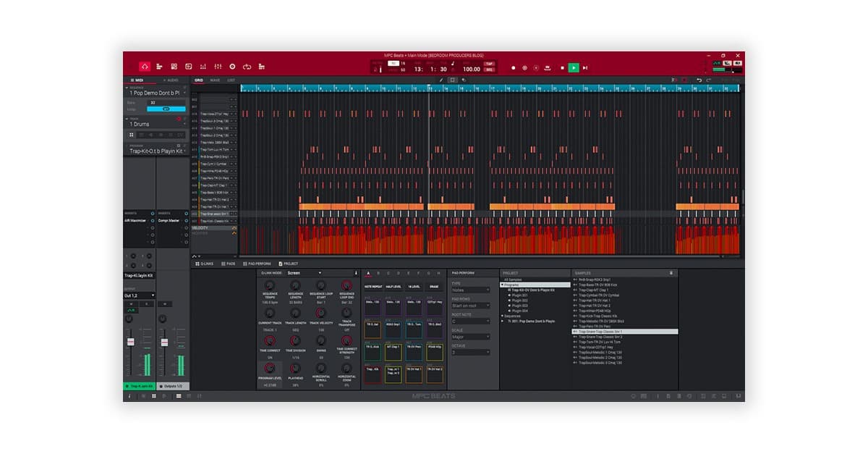
Task: Switch to the WAVE tab above the grid
Action: (x=216, y=80)
